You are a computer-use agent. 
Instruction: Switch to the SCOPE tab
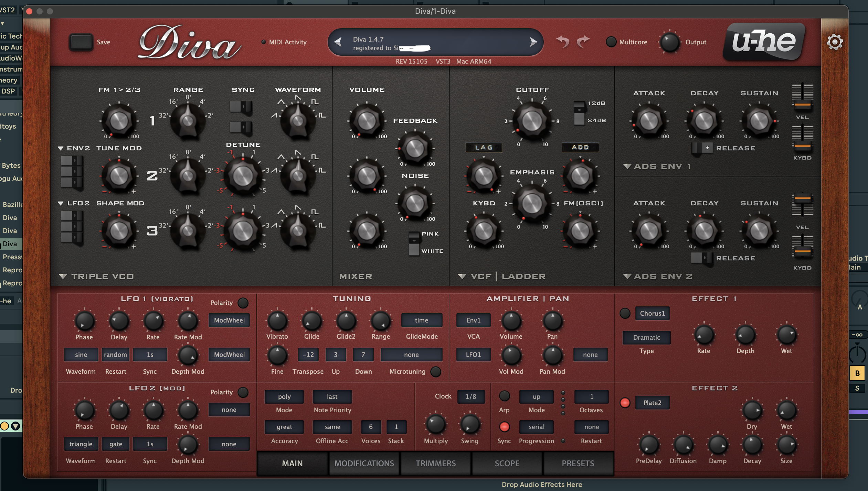507,463
